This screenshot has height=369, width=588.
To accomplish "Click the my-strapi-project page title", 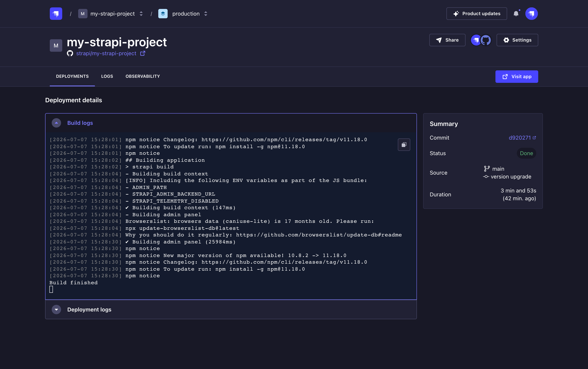I will [x=117, y=42].
